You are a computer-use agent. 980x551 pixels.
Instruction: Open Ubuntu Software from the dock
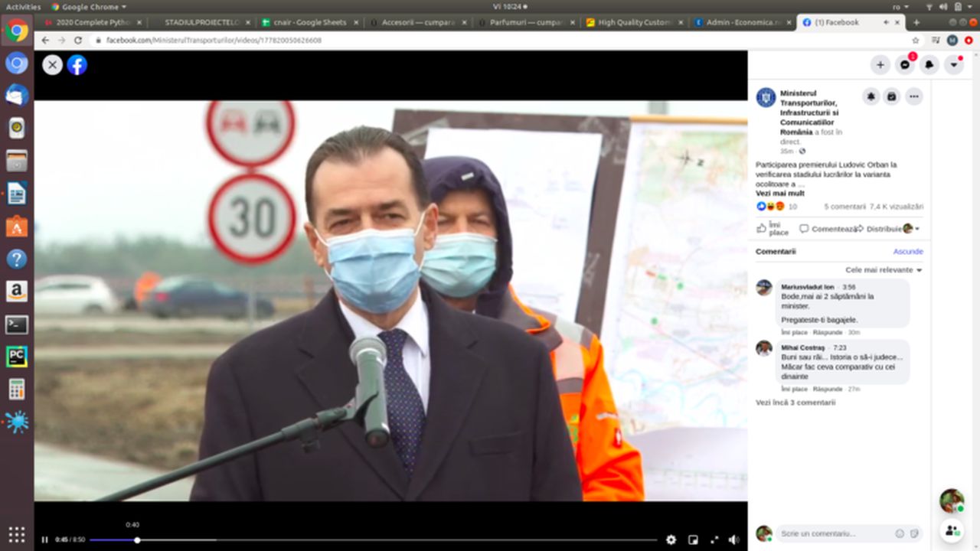click(17, 227)
